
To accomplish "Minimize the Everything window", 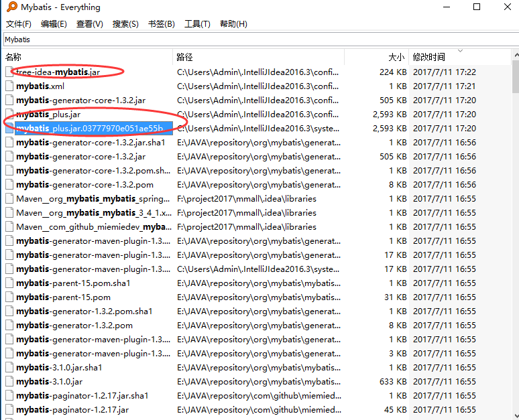I will (x=447, y=7).
